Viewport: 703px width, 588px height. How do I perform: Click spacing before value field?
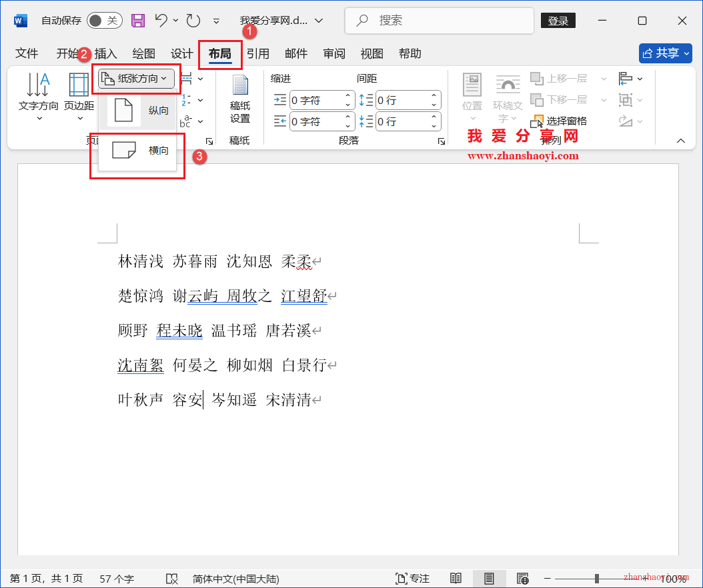click(403, 101)
